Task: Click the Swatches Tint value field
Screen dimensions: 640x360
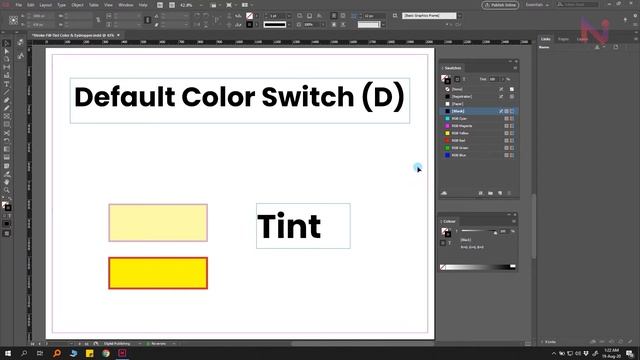Action: click(493, 79)
